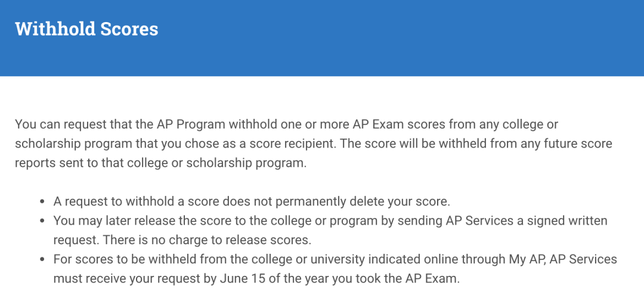644x298 pixels.
Task: Click the first bullet point dot
Action: [42, 202]
